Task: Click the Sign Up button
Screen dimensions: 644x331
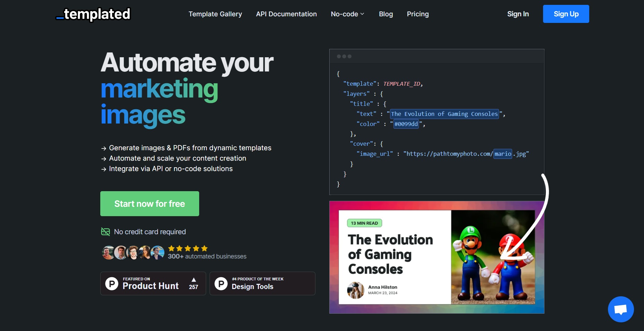Action: 566,14
